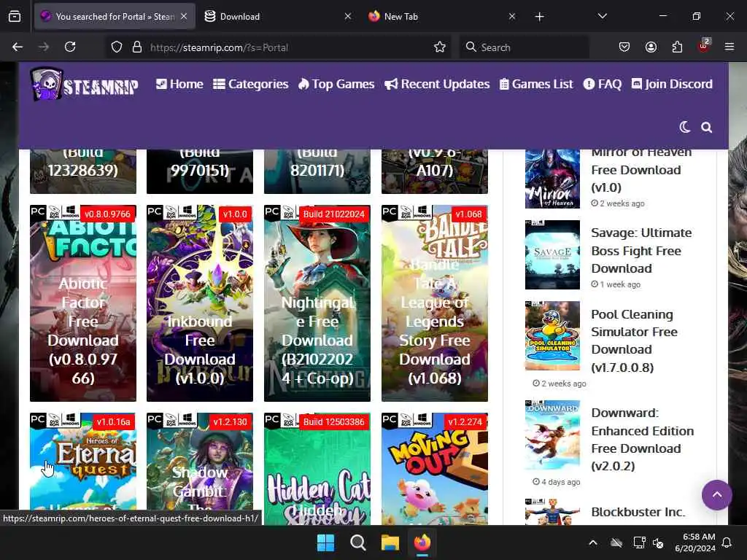Open Shadow Gambit game card
Screen dimensions: 747x560
(x=200, y=469)
